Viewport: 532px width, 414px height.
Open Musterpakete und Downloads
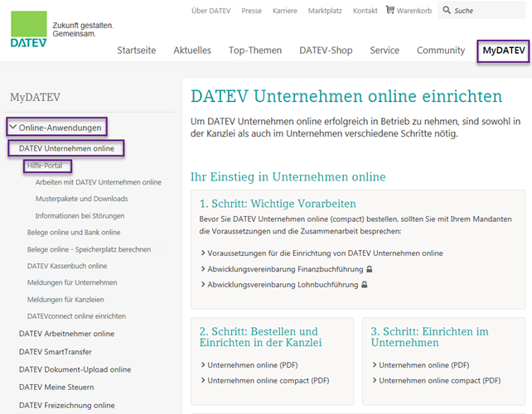(x=81, y=199)
